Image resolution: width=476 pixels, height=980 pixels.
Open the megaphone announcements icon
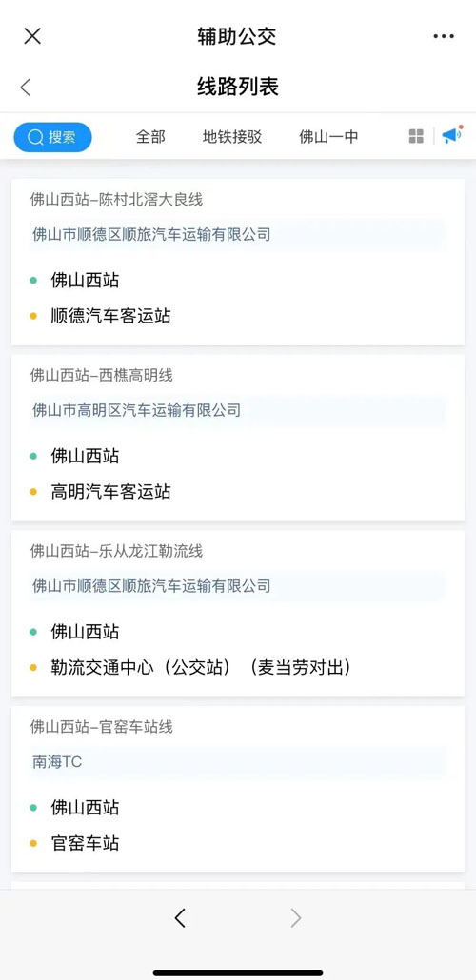click(x=451, y=135)
